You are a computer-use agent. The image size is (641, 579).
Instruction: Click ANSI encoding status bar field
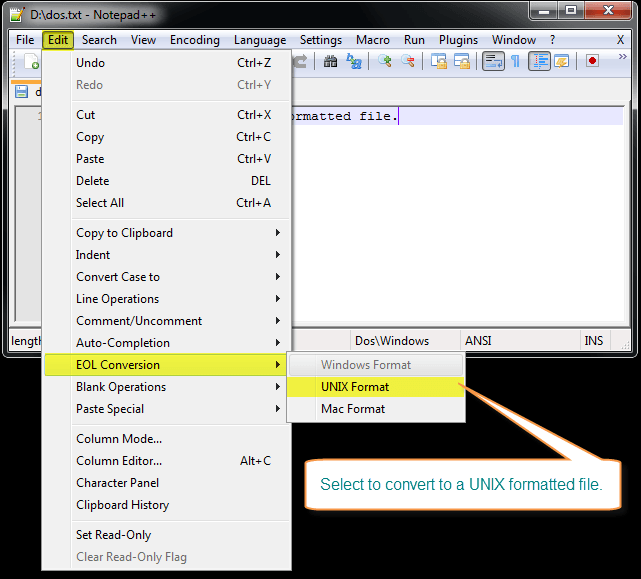[520, 341]
